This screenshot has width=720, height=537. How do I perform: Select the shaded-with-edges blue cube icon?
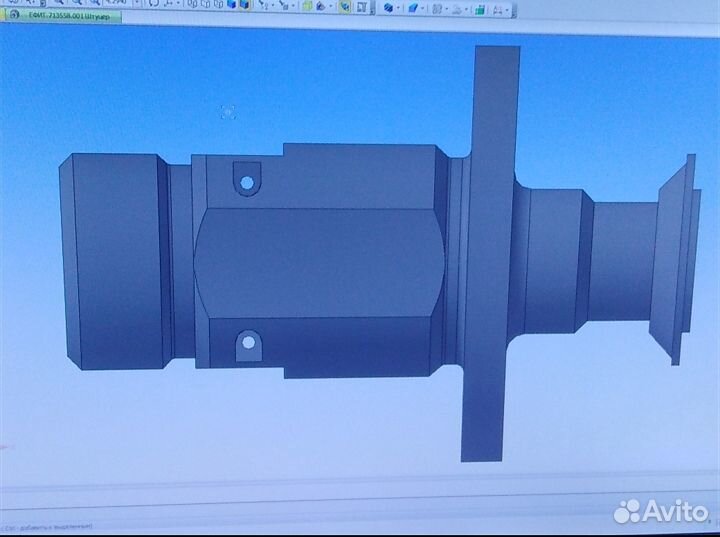(247, 6)
